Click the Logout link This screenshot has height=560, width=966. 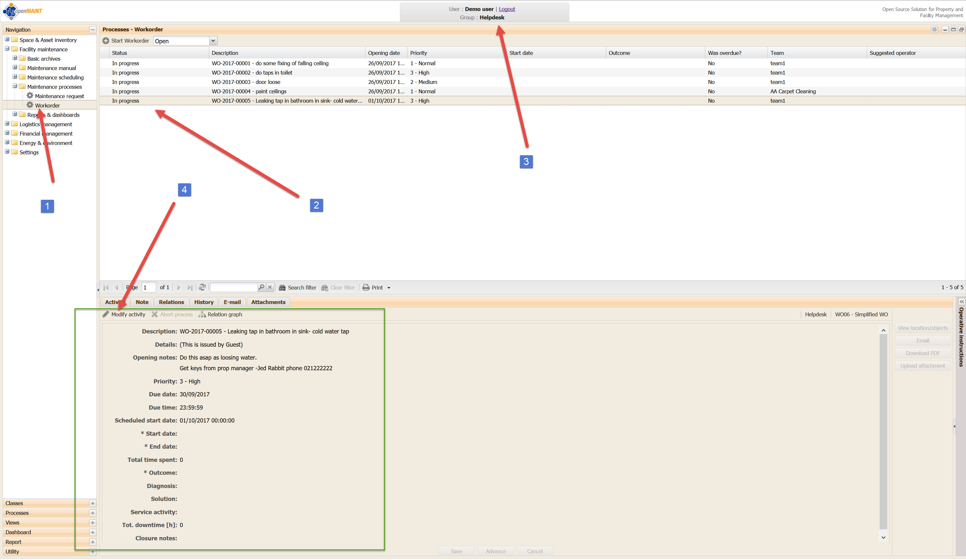point(507,9)
